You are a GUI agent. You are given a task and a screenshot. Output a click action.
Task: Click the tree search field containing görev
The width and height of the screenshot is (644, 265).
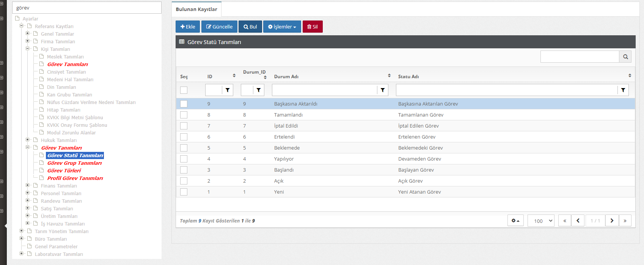point(87,8)
